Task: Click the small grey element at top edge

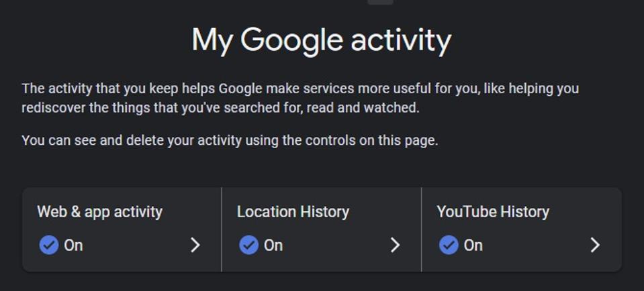Action: tap(381, 2)
